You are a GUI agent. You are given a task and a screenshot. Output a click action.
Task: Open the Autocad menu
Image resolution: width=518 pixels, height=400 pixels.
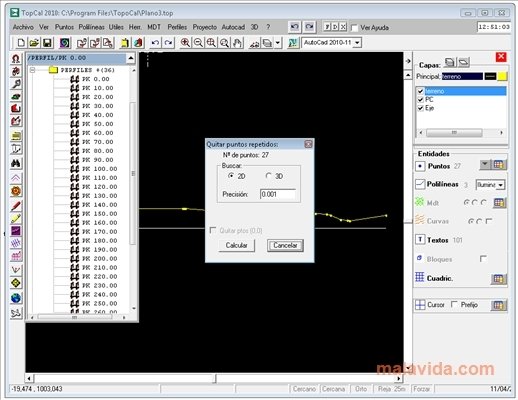click(233, 27)
